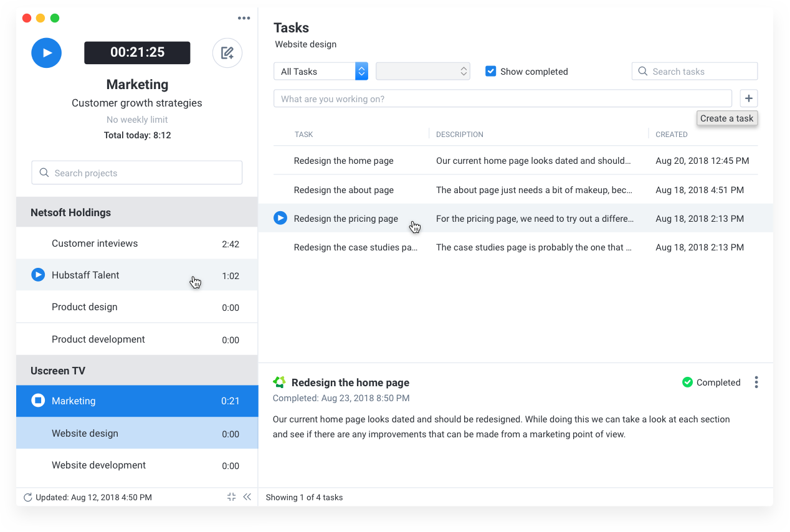Viewport: 790px width, 532px height.
Task: Click the search projects magnifier icon
Action: pos(44,173)
